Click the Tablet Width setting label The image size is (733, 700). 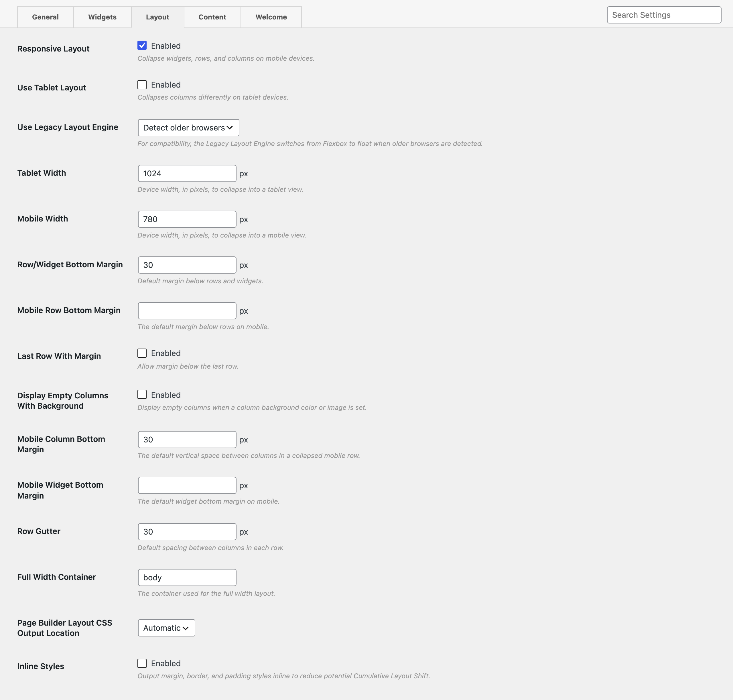42,173
